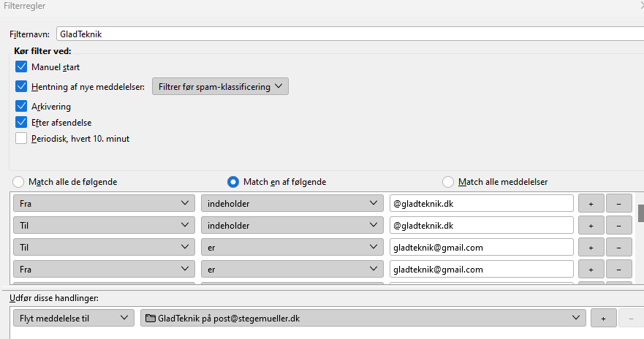Open Filtrer før spam-klassificering dropdown
This screenshot has width=644, height=339.
(x=220, y=87)
